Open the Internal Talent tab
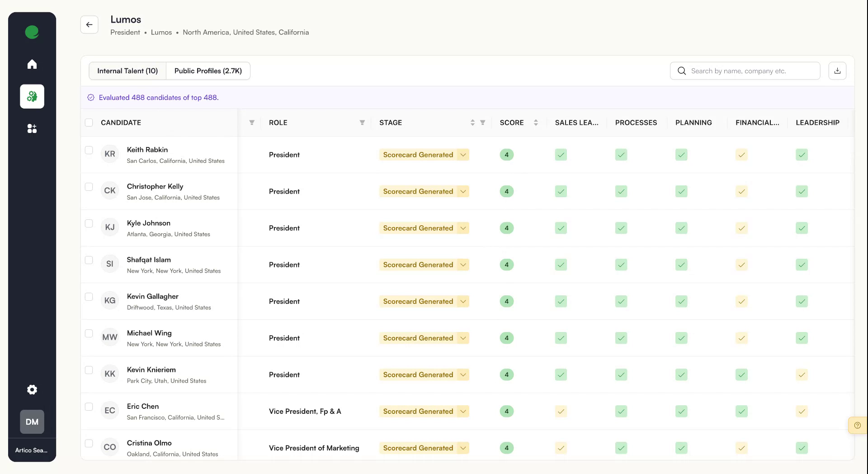 coord(127,71)
